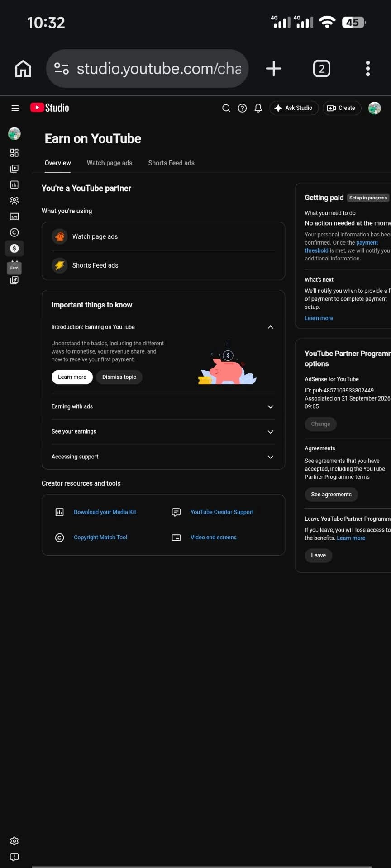The width and height of the screenshot is (391, 868).
Task: Open the notifications bell
Action: click(x=258, y=108)
